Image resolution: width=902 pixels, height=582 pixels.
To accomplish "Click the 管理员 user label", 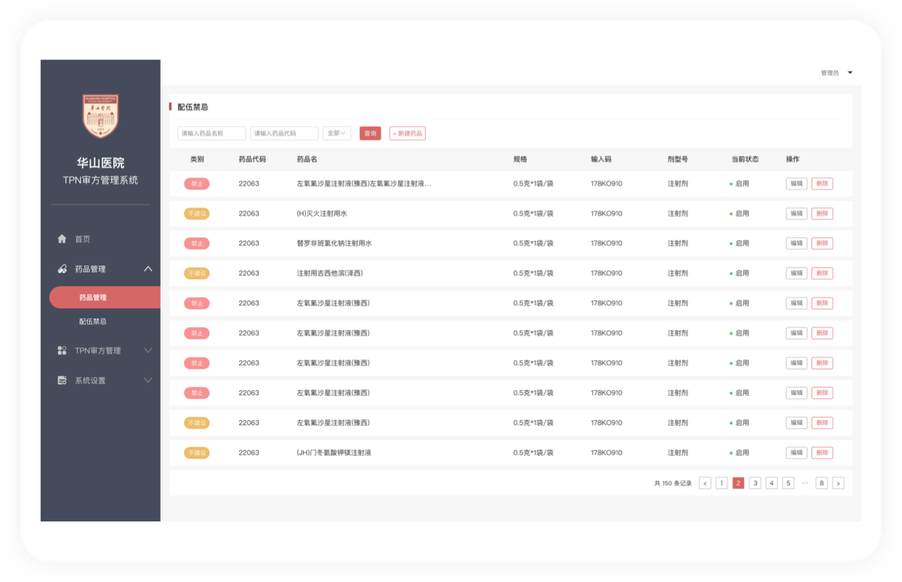I will tap(830, 72).
